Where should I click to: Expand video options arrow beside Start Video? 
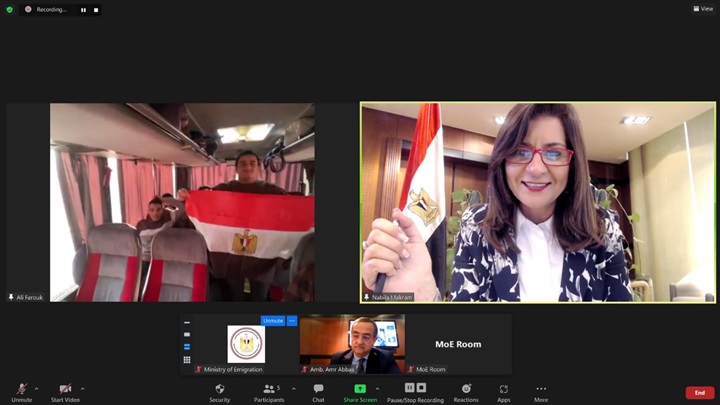tap(83, 388)
